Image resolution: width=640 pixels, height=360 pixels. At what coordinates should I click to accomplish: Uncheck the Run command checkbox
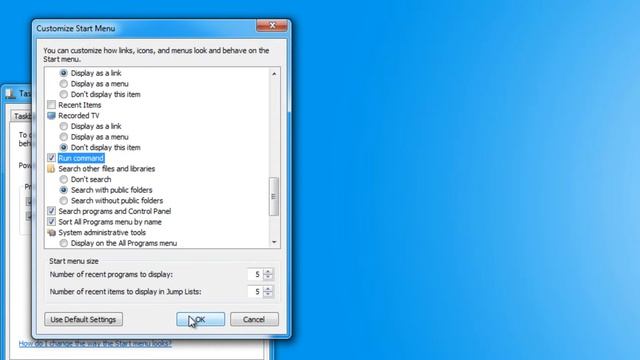[51, 158]
